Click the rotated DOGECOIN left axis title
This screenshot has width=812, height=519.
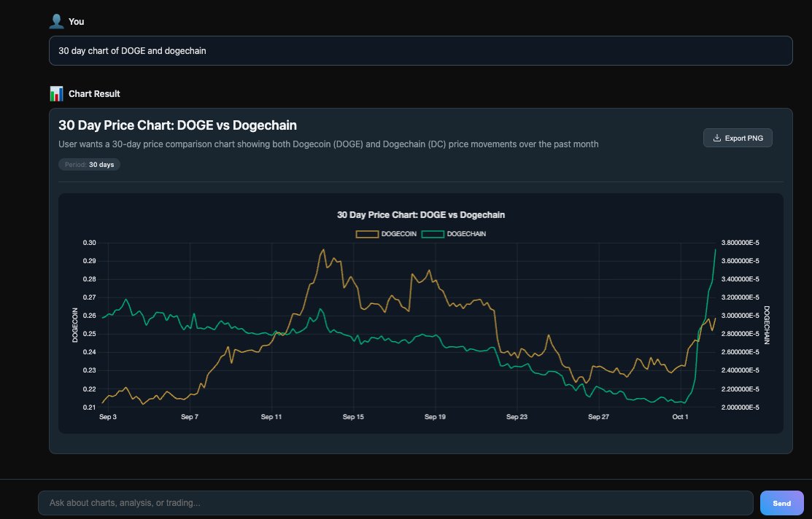[x=74, y=325]
